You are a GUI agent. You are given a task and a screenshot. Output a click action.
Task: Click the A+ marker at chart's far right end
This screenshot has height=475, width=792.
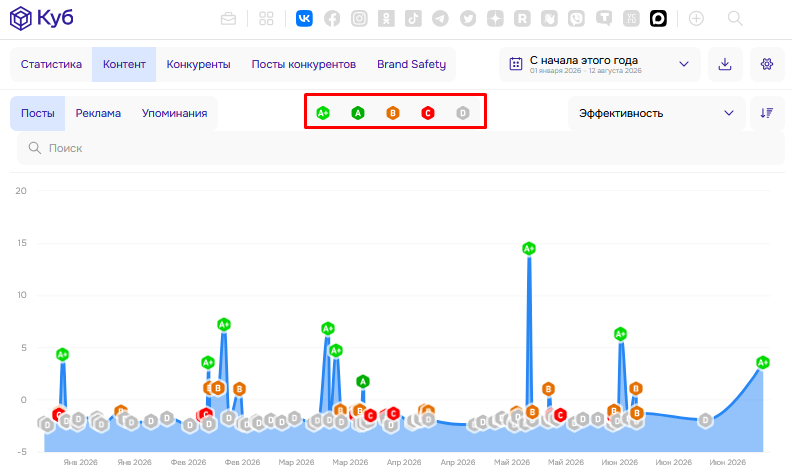pyautogui.click(x=763, y=362)
